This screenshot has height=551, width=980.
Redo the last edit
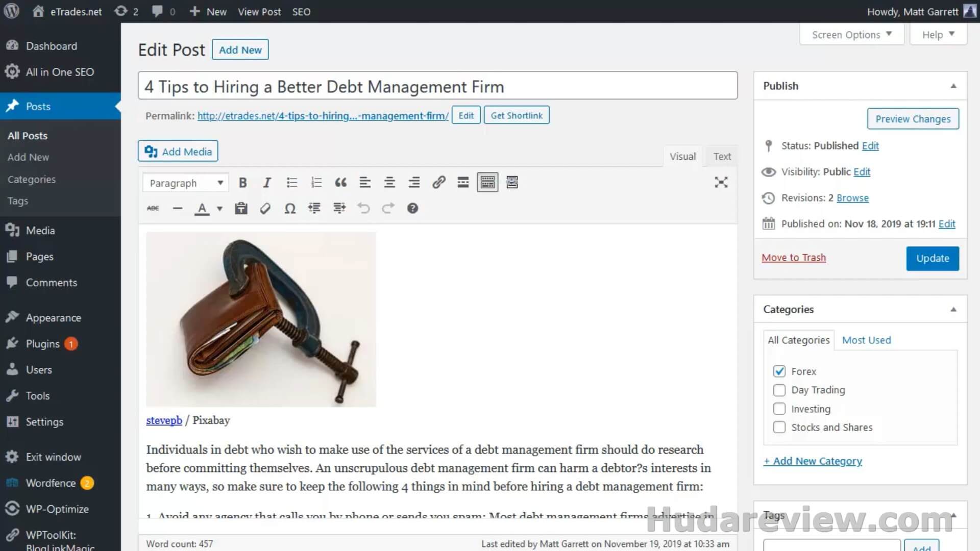(388, 208)
